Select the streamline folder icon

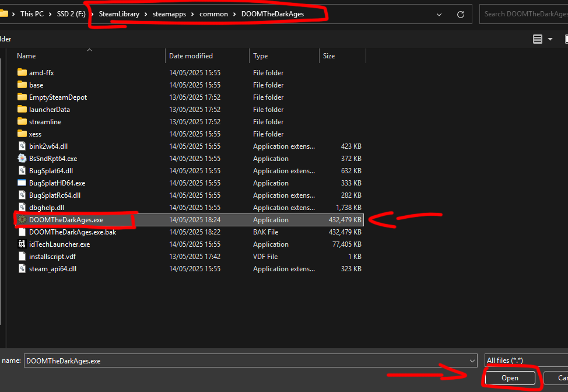coord(22,122)
